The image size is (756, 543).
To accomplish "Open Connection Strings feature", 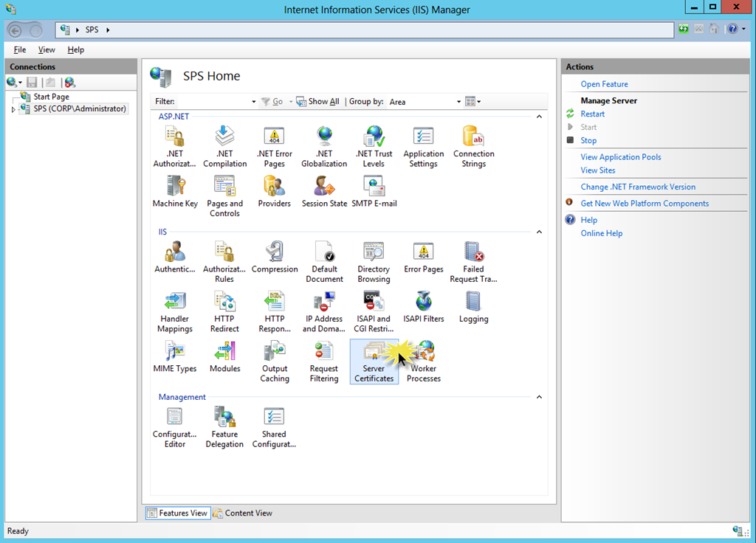I will pos(473,147).
